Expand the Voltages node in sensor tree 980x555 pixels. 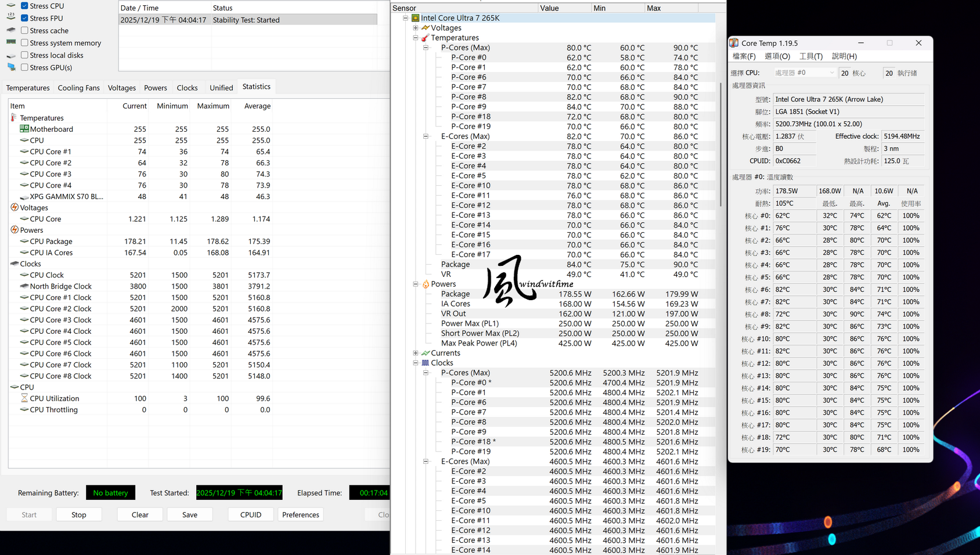416,28
